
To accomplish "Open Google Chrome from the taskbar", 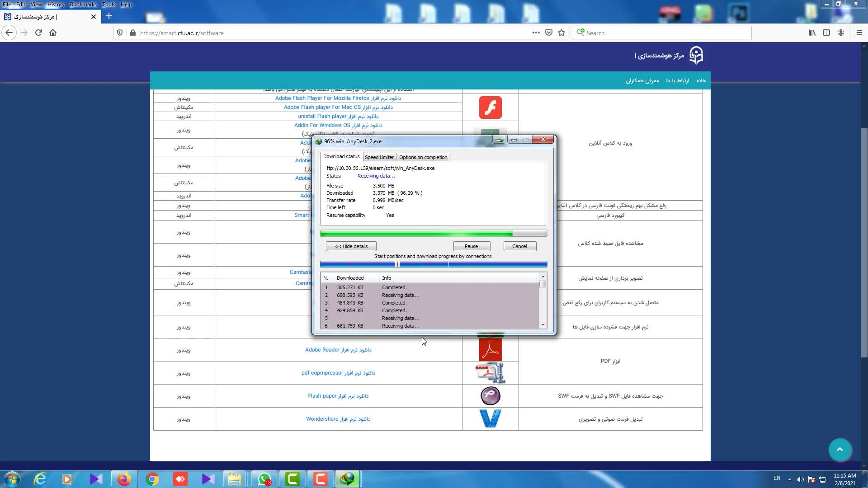I will coord(152,479).
